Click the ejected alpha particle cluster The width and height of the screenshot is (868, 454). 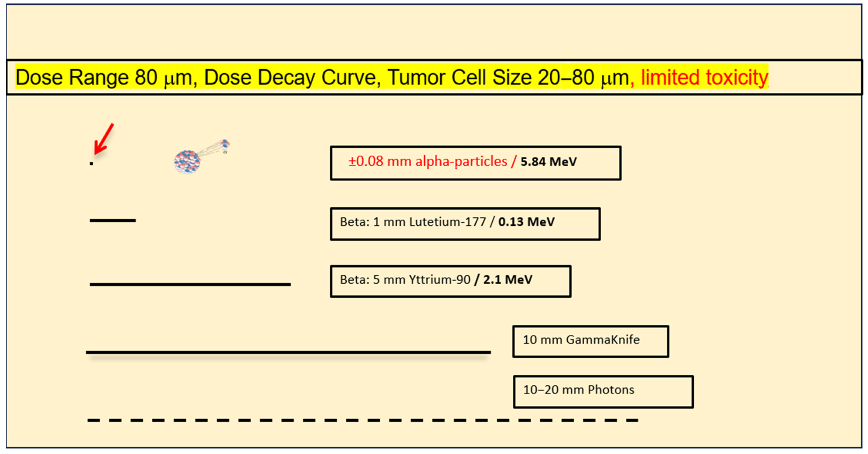[x=225, y=144]
